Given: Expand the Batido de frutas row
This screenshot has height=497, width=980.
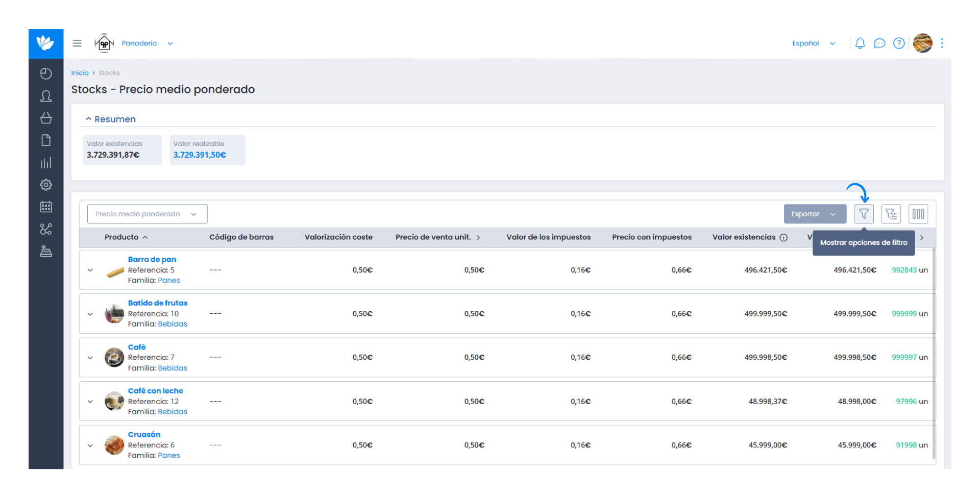Looking at the screenshot, I should coord(90,314).
